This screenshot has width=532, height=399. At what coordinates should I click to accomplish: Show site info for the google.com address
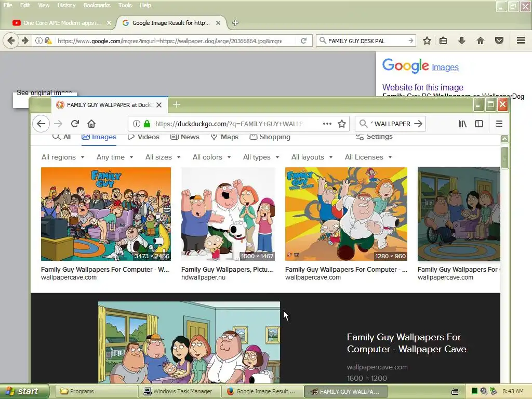click(38, 41)
